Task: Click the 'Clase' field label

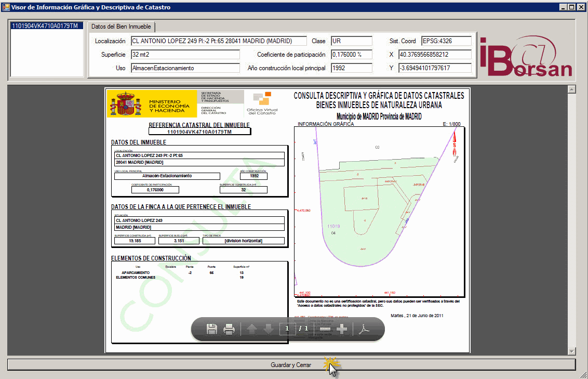Action: (x=318, y=41)
